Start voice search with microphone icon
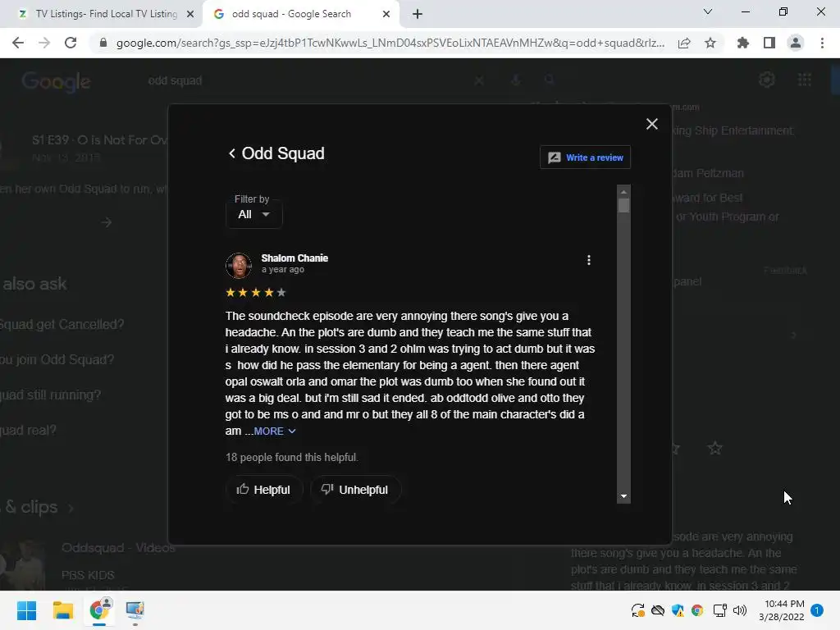The width and height of the screenshot is (840, 630). 516,80
